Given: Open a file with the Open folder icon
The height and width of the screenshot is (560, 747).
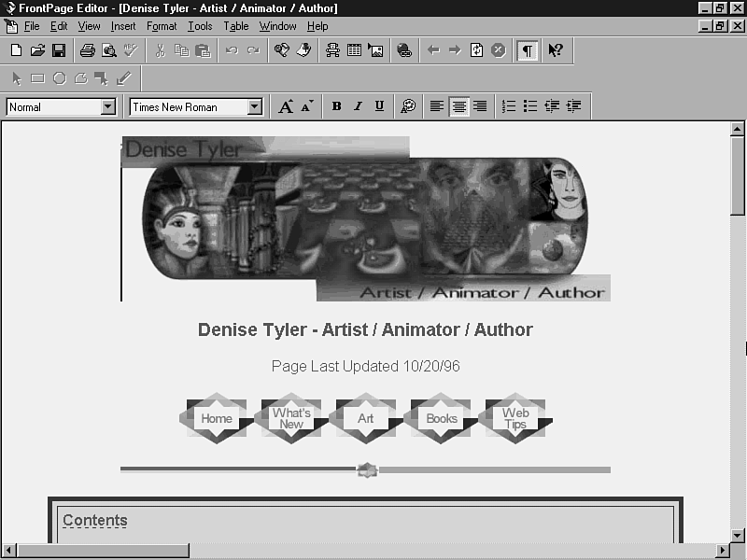Looking at the screenshot, I should (37, 50).
